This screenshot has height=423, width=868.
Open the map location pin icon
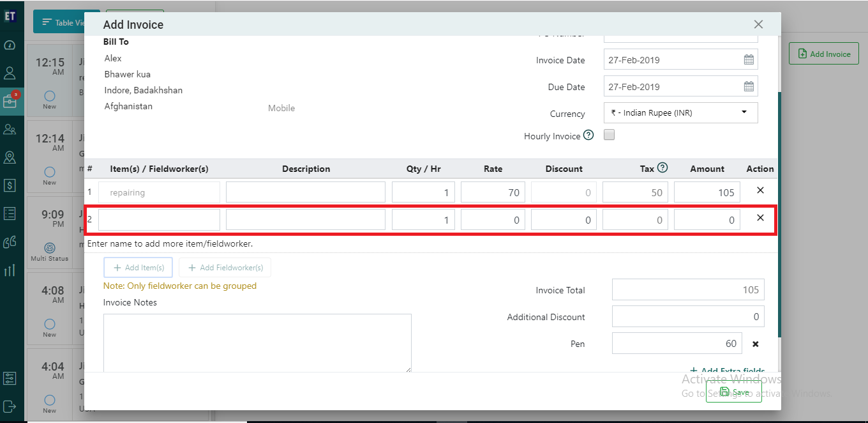tap(10, 157)
